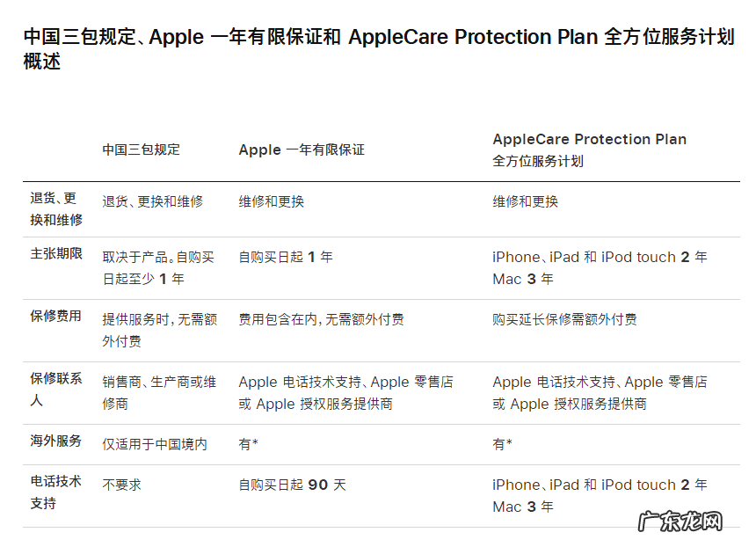The image size is (756, 547).
Task: Select the 保修费用 row label
Action: (x=56, y=317)
